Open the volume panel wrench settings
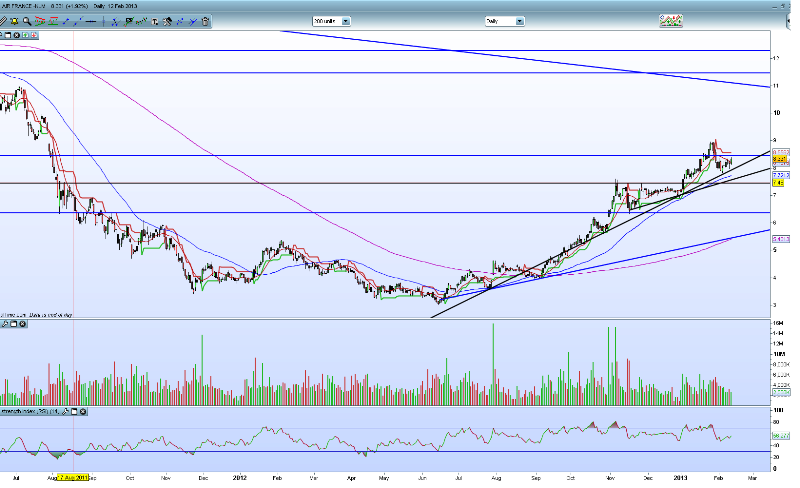 tap(5, 324)
